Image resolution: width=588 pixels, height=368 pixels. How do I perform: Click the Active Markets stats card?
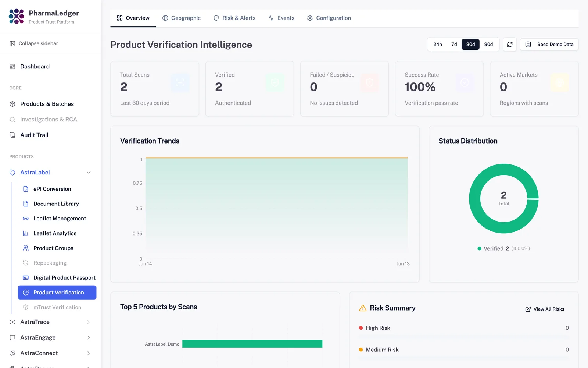[x=534, y=89]
